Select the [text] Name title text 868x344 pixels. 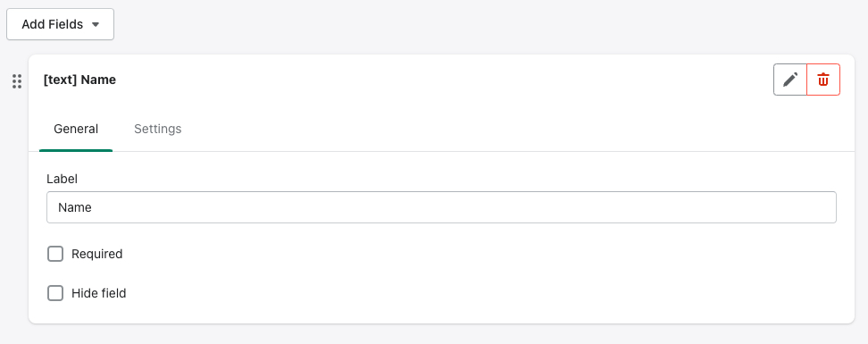(79, 80)
